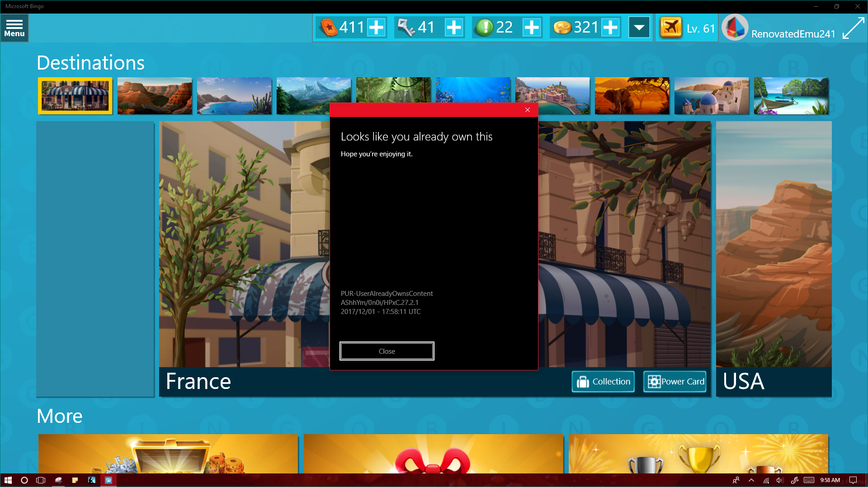Click the 9:58 AM taskbar clock
The width and height of the screenshot is (868, 487).
coord(830,480)
